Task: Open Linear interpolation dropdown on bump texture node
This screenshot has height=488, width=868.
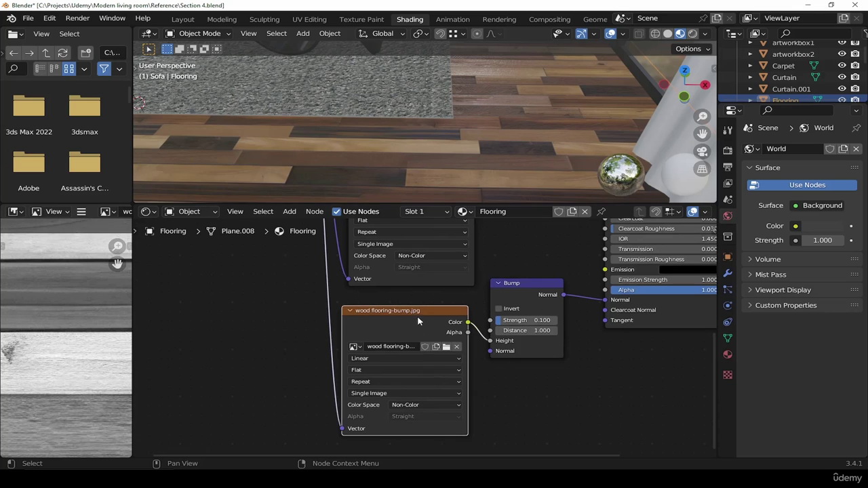Action: pyautogui.click(x=405, y=359)
